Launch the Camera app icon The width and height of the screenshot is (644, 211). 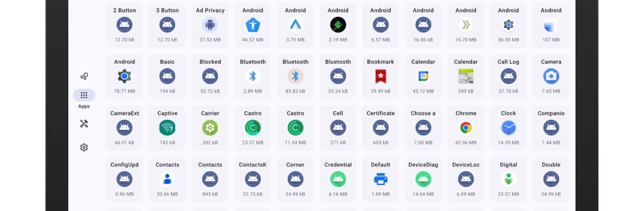point(551,76)
